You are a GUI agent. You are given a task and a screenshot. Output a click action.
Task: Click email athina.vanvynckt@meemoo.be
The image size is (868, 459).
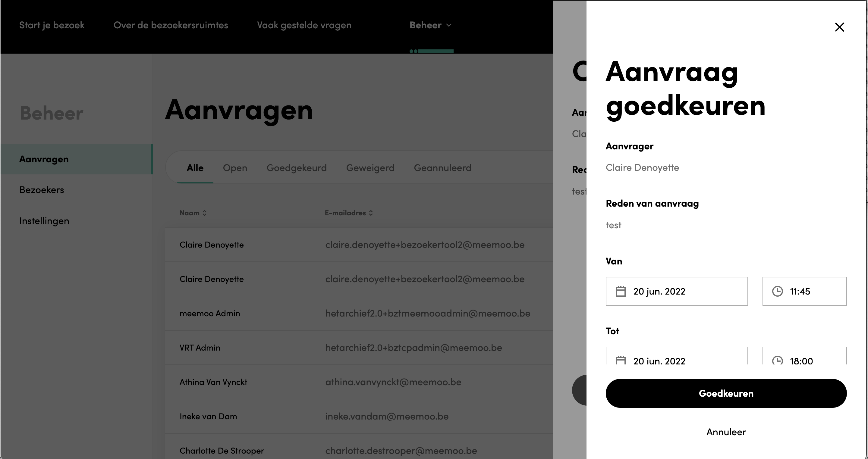(x=393, y=382)
